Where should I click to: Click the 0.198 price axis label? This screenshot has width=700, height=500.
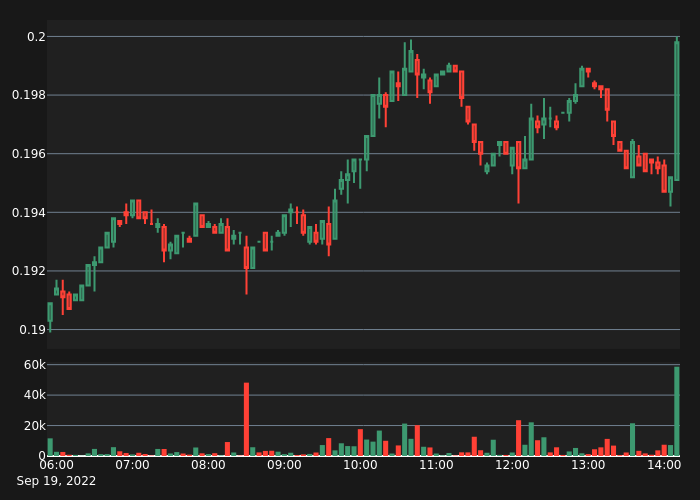[29, 95]
